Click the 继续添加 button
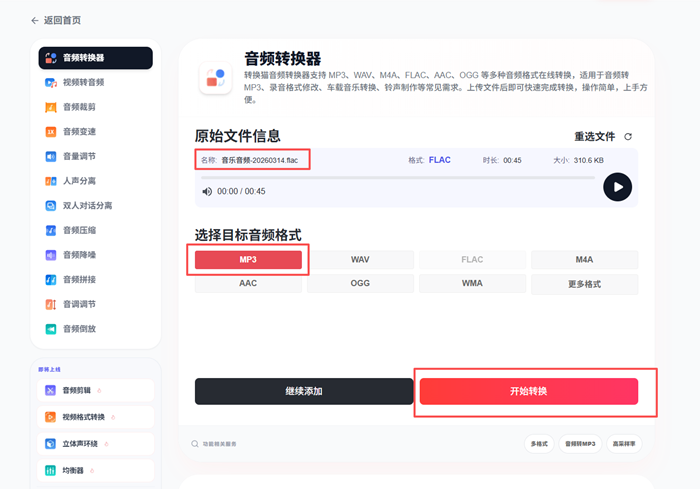This screenshot has width=700, height=489. click(304, 392)
